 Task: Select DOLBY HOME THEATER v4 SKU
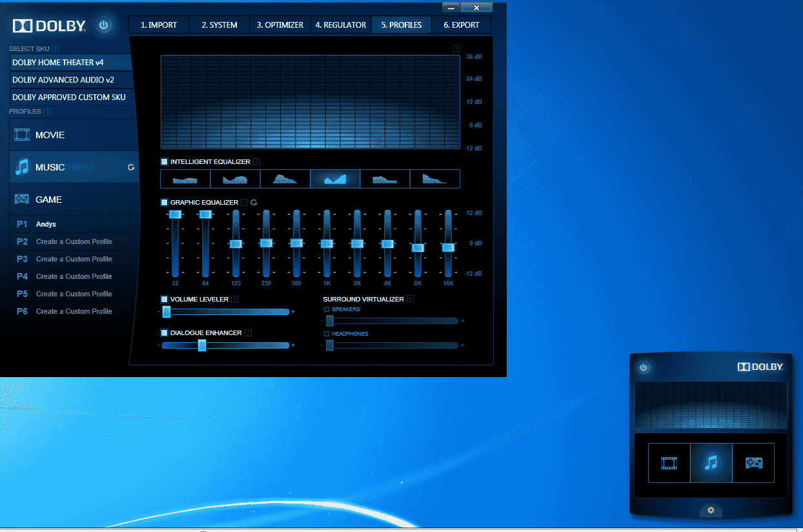coord(71,63)
